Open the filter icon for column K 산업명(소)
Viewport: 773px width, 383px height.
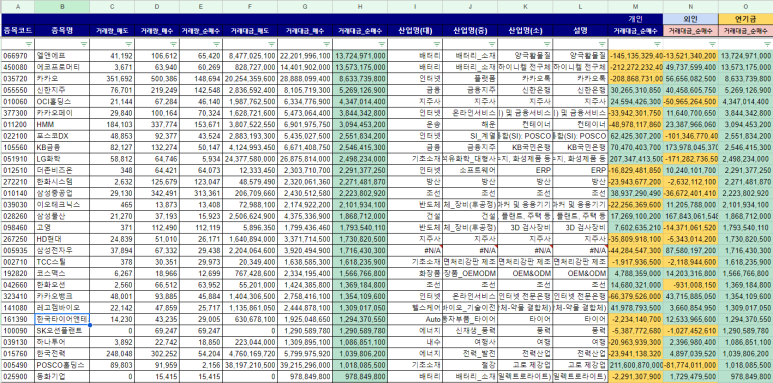click(x=547, y=44)
